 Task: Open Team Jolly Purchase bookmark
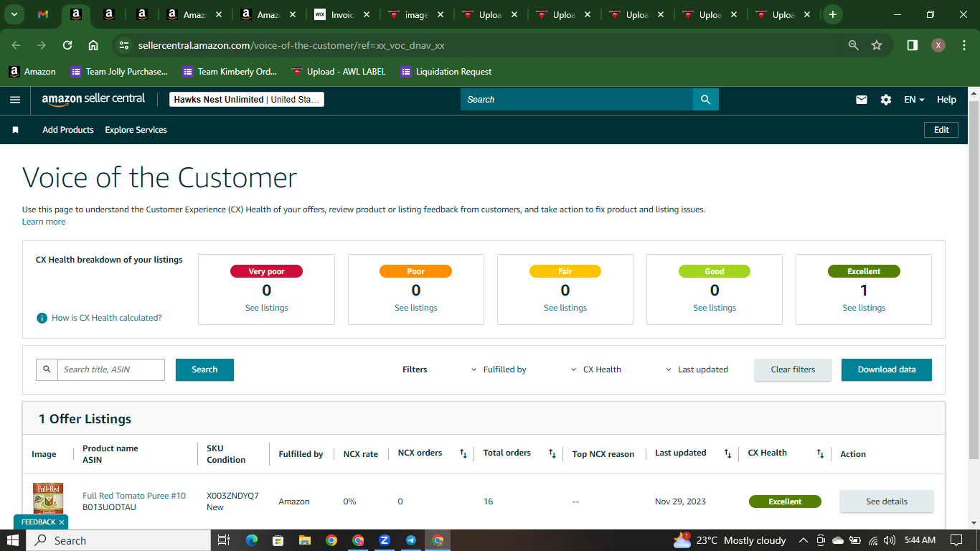coord(119,72)
